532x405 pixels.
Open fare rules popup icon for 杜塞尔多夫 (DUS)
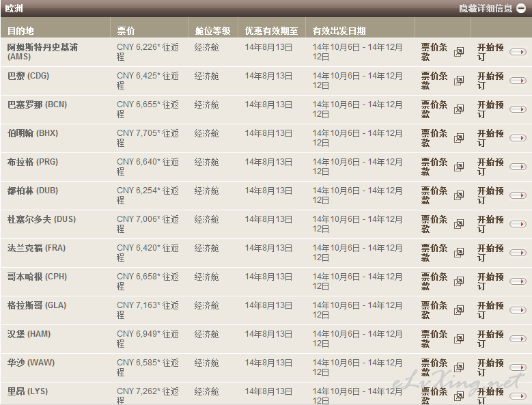click(459, 224)
